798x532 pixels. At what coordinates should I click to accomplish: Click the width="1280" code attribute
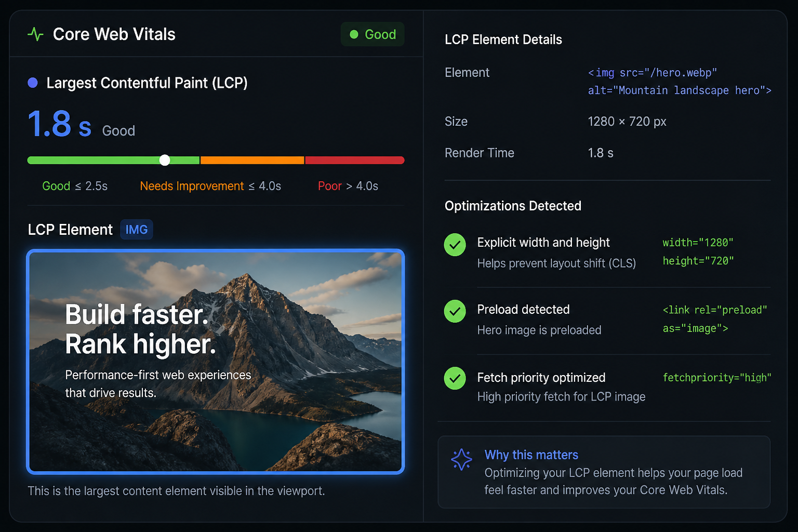(x=698, y=243)
